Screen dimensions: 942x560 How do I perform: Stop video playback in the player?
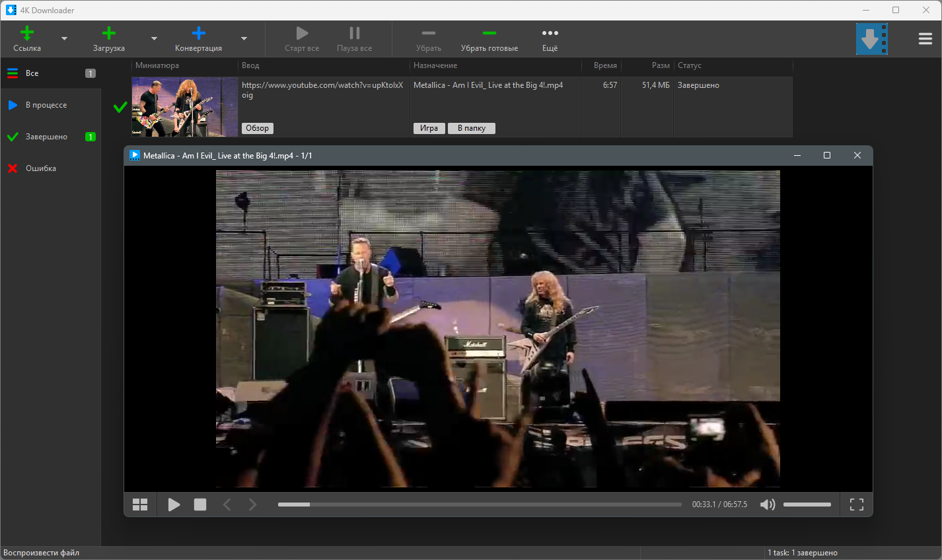click(200, 505)
